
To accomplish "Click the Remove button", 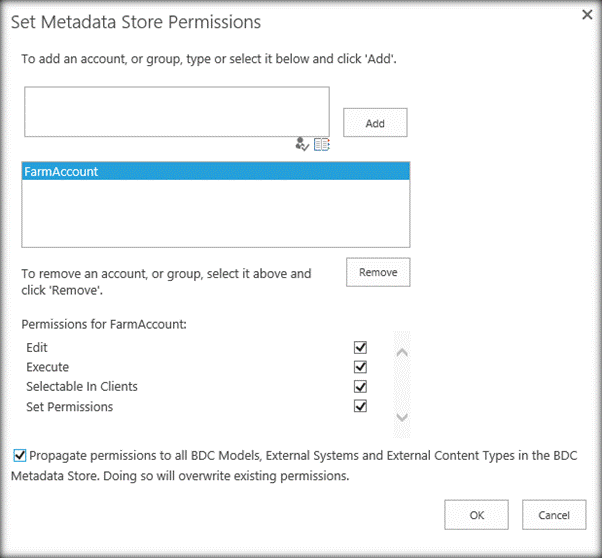I will [377, 273].
